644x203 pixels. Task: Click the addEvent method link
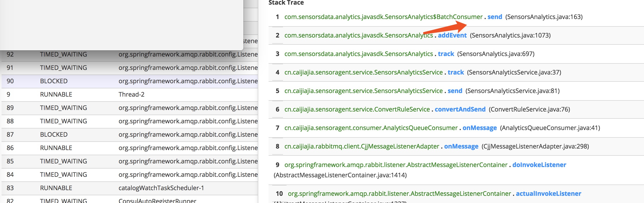click(452, 35)
